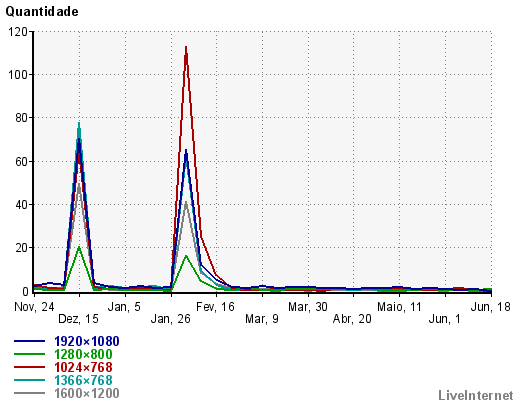Click the 60 value on Y axis
The height and width of the screenshot is (405, 520).
pyautogui.click(x=22, y=162)
